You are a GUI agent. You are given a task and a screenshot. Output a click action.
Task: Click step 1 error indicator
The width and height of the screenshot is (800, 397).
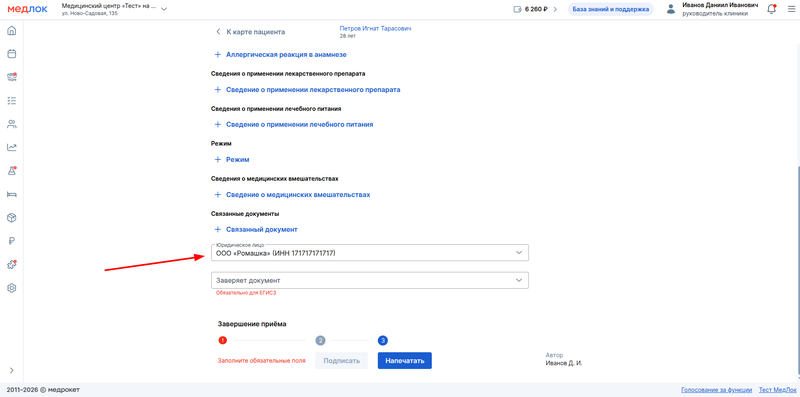click(222, 340)
